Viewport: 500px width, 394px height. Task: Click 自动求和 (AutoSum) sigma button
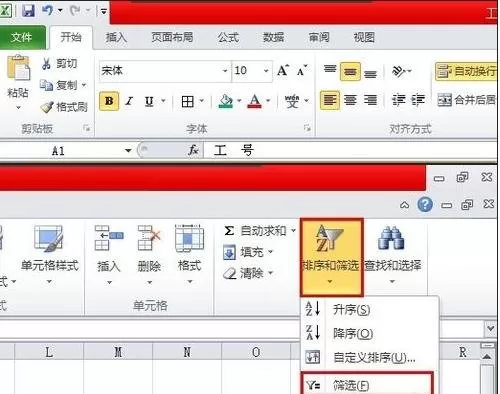(255, 231)
